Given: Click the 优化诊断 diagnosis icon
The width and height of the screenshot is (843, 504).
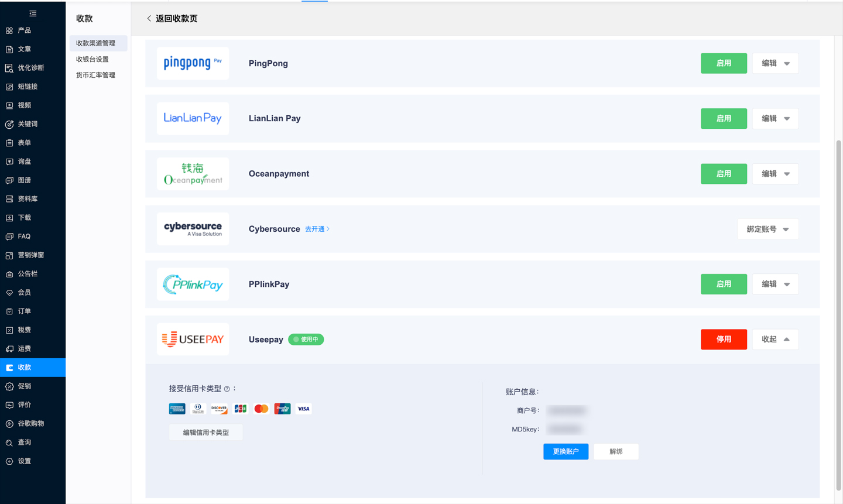Looking at the screenshot, I should pyautogui.click(x=9, y=68).
